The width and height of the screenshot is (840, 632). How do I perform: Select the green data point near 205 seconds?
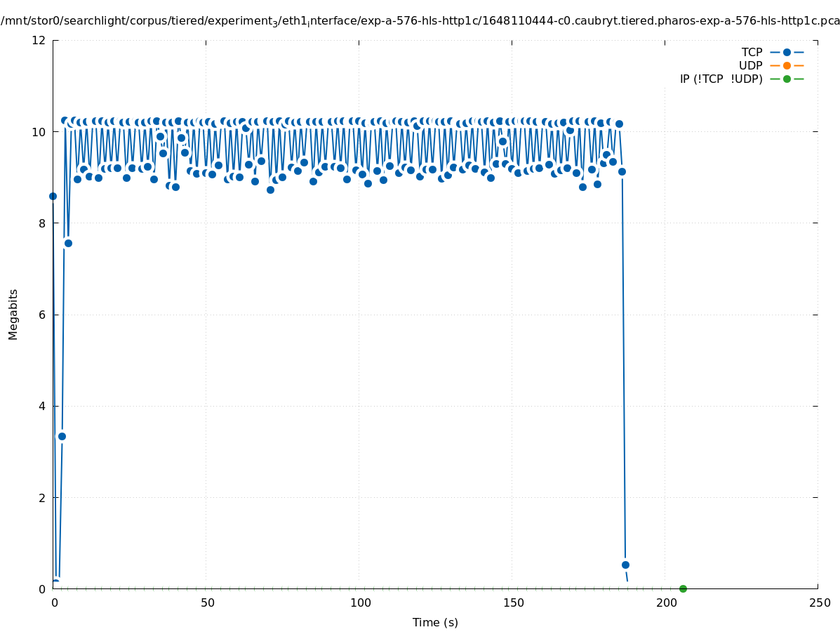click(683, 588)
